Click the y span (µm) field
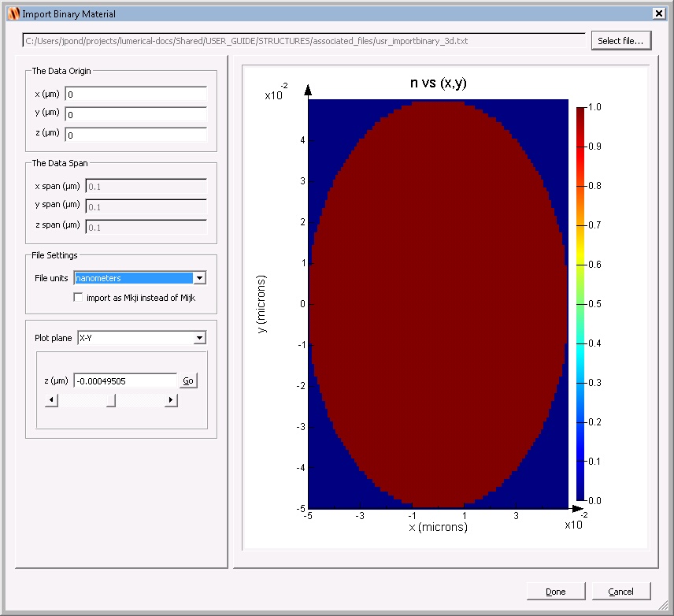This screenshot has height=616, width=674. [146, 206]
